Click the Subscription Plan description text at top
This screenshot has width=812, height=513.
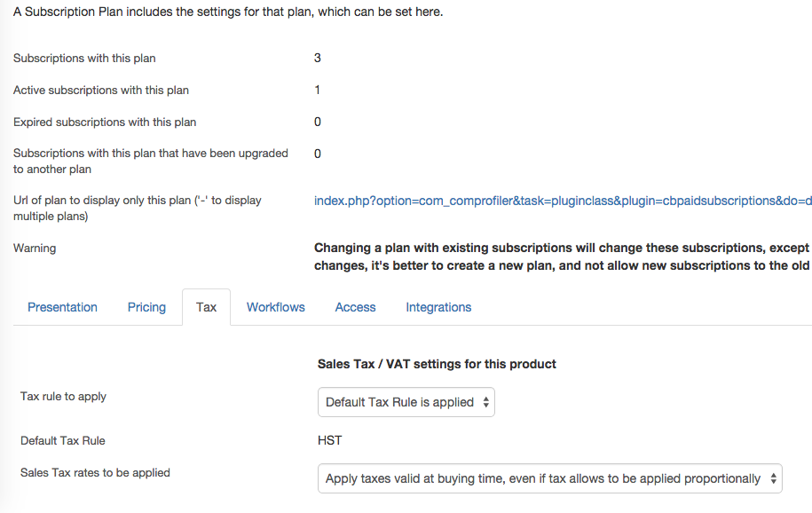[x=228, y=12]
